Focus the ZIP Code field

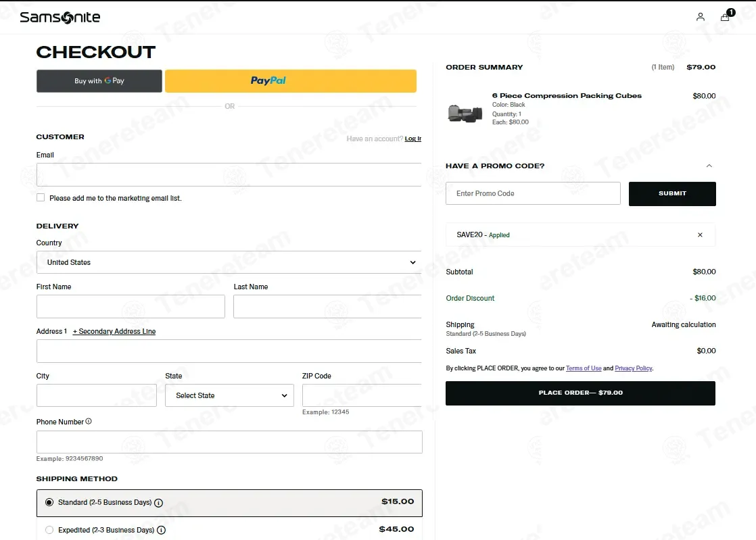pyautogui.click(x=362, y=395)
